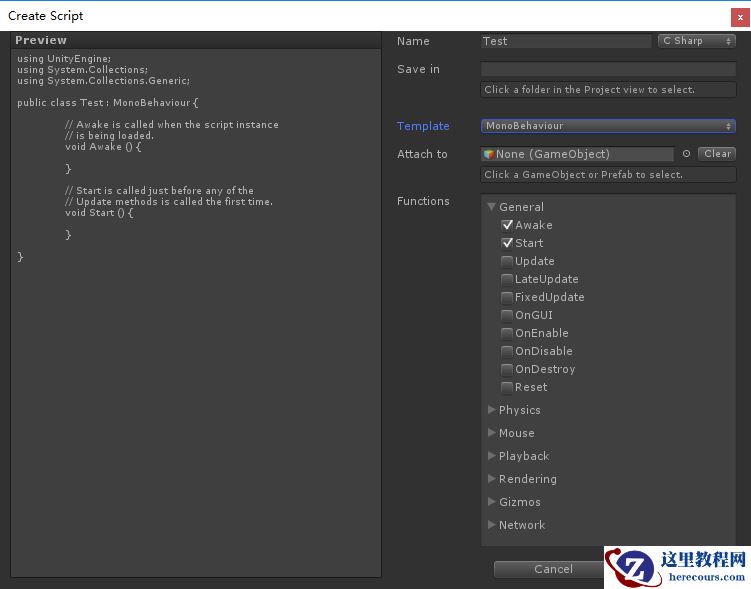
Task: Click the 'Click a GameObject or Prefab' hint
Action: click(x=608, y=175)
